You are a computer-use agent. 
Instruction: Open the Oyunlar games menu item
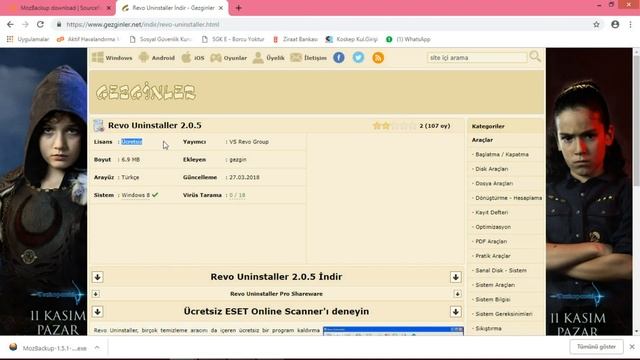pyautogui.click(x=229, y=58)
